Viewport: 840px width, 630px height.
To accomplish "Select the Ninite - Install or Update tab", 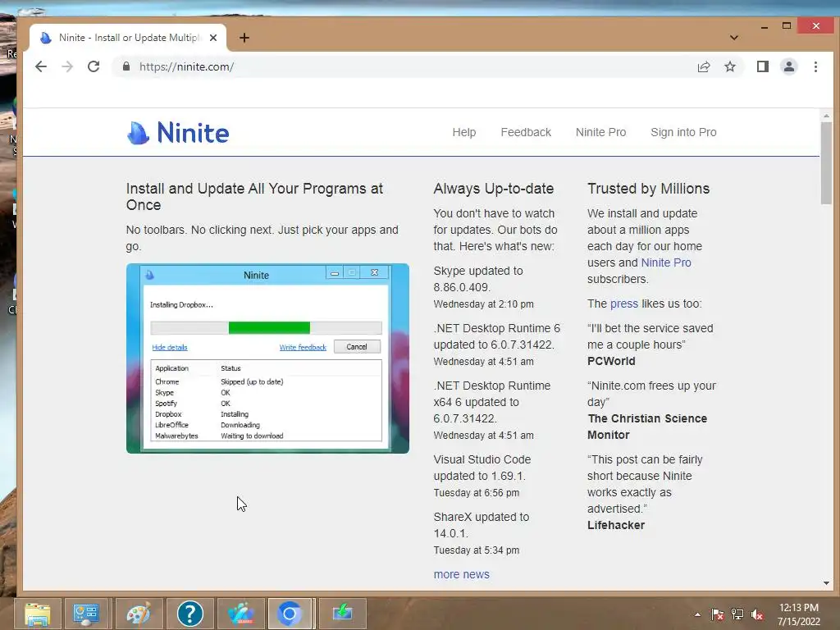I will point(129,38).
